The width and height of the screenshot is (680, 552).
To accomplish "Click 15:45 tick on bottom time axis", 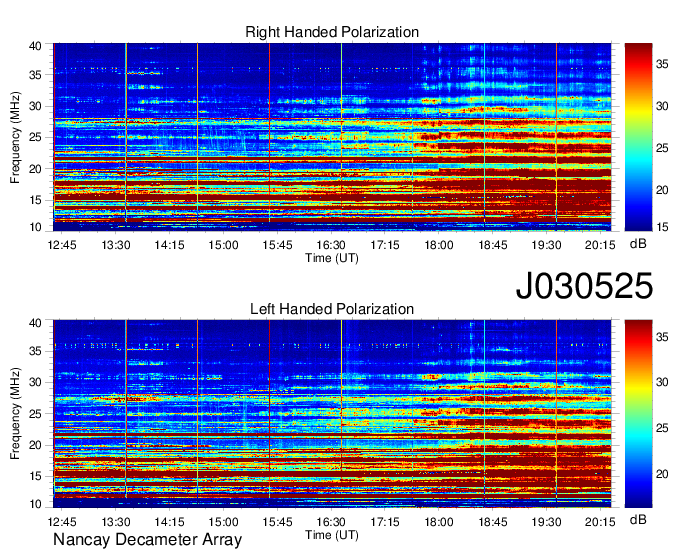I will [277, 522].
